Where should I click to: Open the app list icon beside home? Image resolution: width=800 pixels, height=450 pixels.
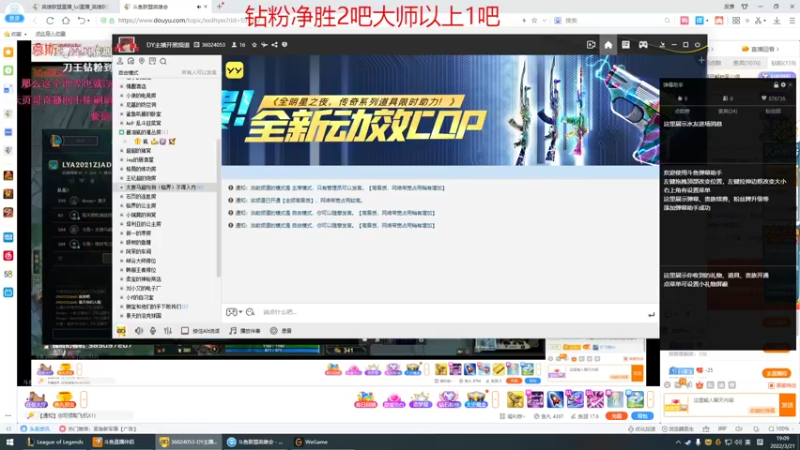[626, 45]
